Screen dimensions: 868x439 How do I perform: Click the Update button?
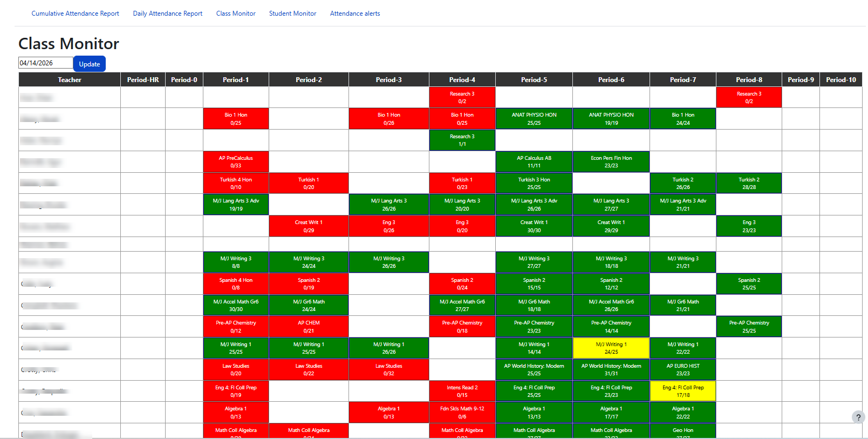[x=90, y=64]
